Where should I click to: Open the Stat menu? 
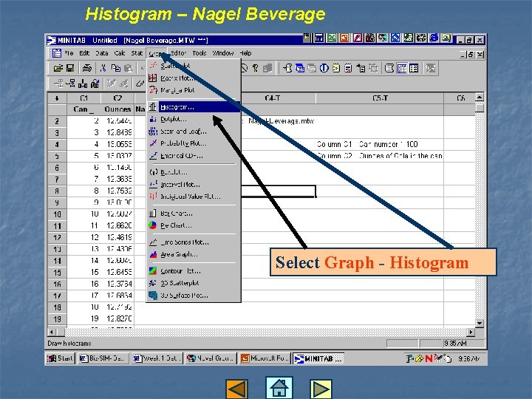point(137,53)
